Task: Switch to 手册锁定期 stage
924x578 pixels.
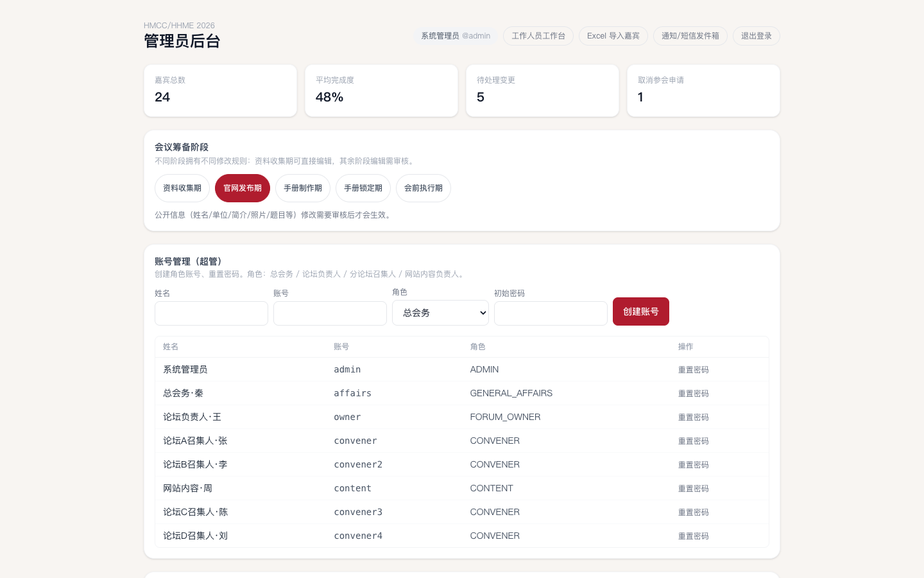Action: coord(363,188)
